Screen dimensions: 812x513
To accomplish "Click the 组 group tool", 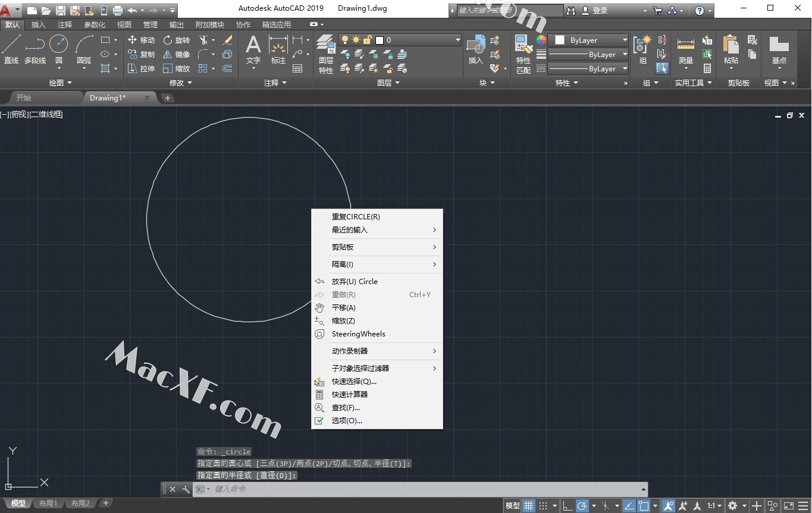I will tap(643, 49).
